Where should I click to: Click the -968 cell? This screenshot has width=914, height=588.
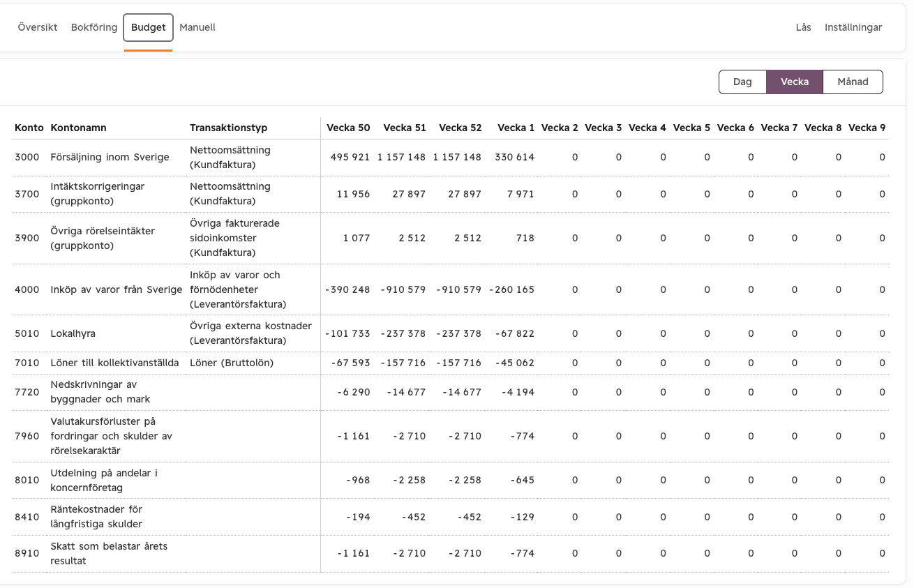pos(358,480)
